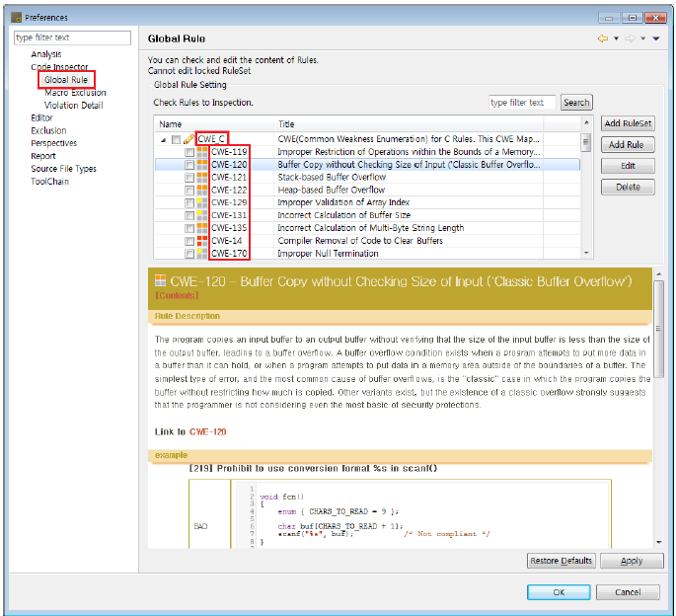
Task: Enable the CWE-119 rule checkbox
Action: [x=189, y=152]
